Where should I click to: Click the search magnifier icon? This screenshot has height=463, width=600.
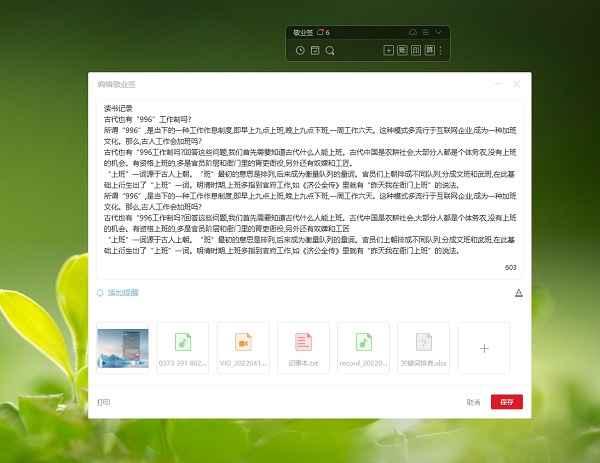(x=330, y=50)
